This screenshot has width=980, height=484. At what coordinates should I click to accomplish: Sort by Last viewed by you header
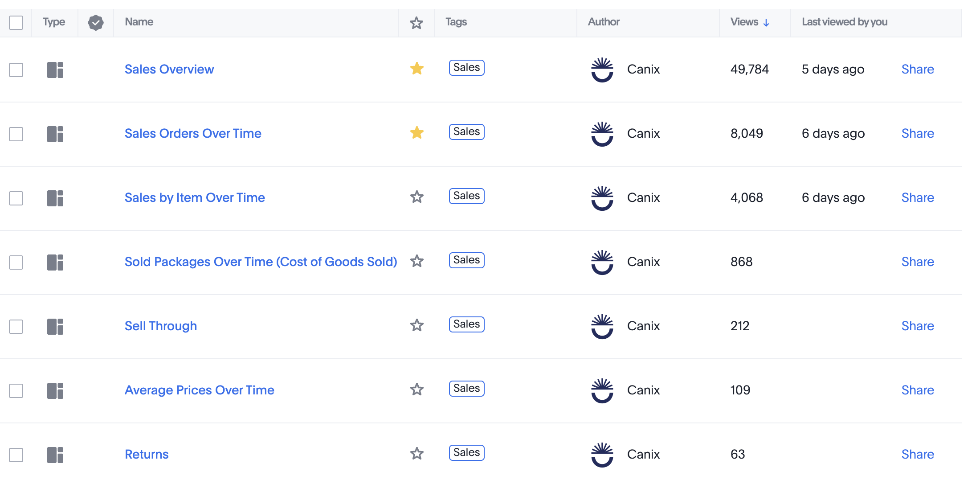tap(844, 22)
